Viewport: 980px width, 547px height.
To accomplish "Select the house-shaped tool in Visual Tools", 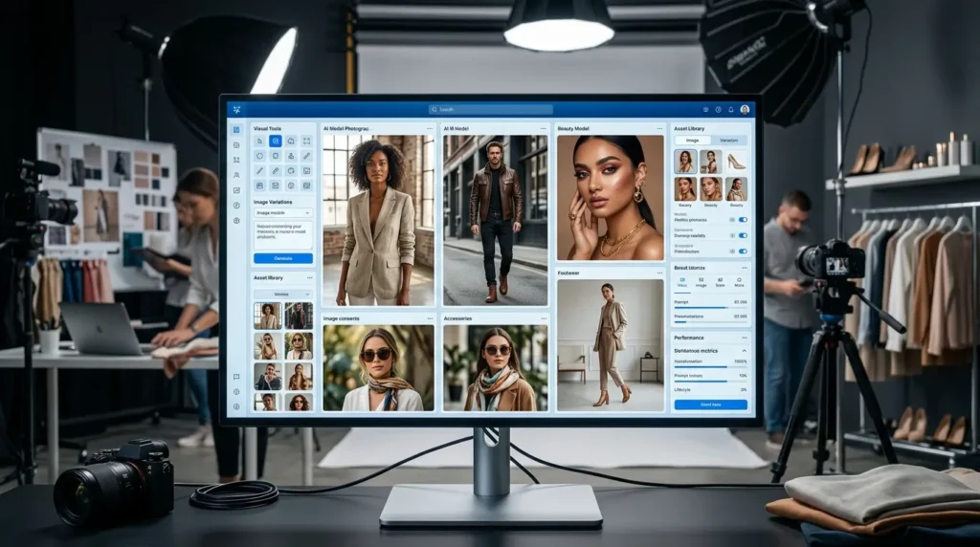I will coord(291,142).
